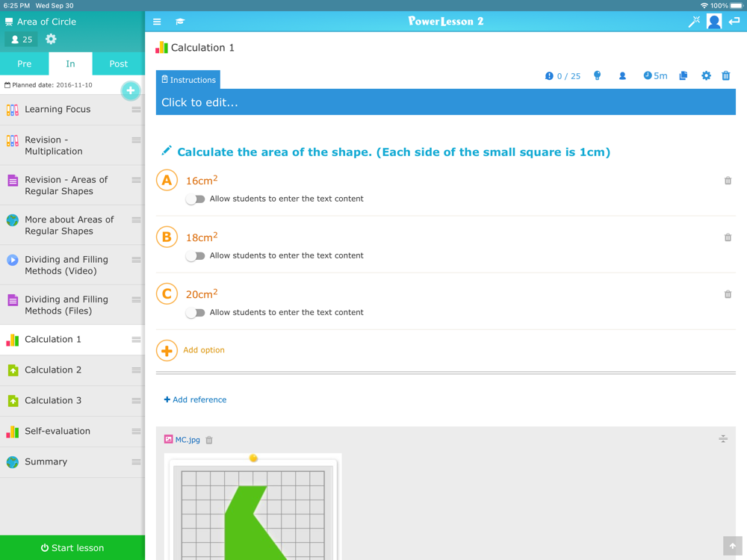Click the lightbulb hint icon
Viewport: 747px width, 560px height.
pos(597,75)
